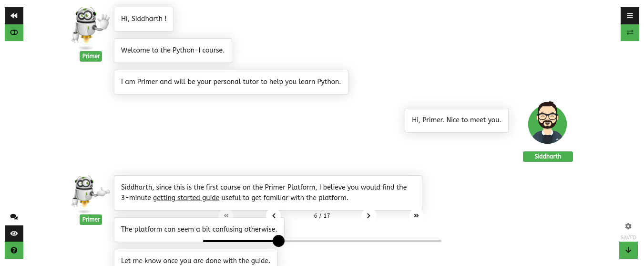Go to the previous page chevron
Image resolution: width=644 pixels, height=266 pixels.
(x=274, y=216)
